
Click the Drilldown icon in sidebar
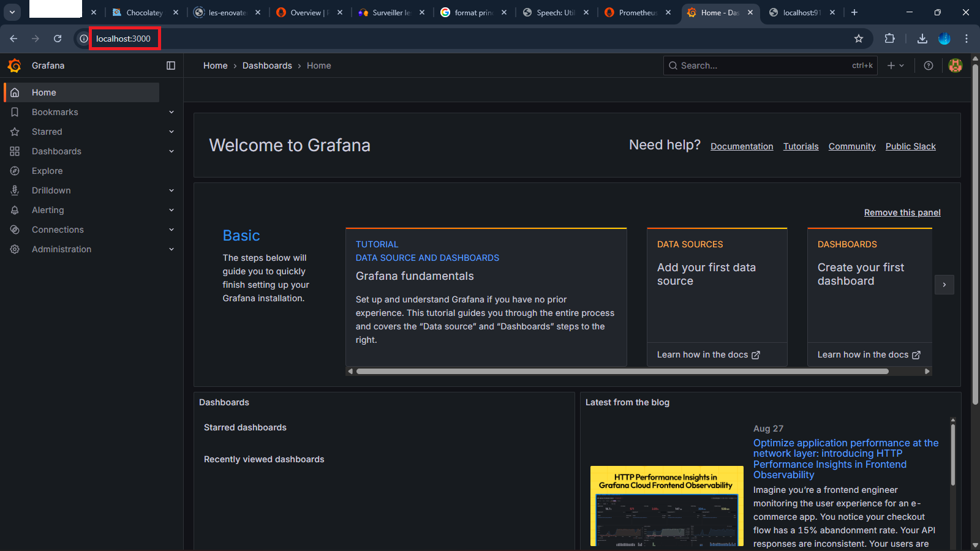pos(15,190)
